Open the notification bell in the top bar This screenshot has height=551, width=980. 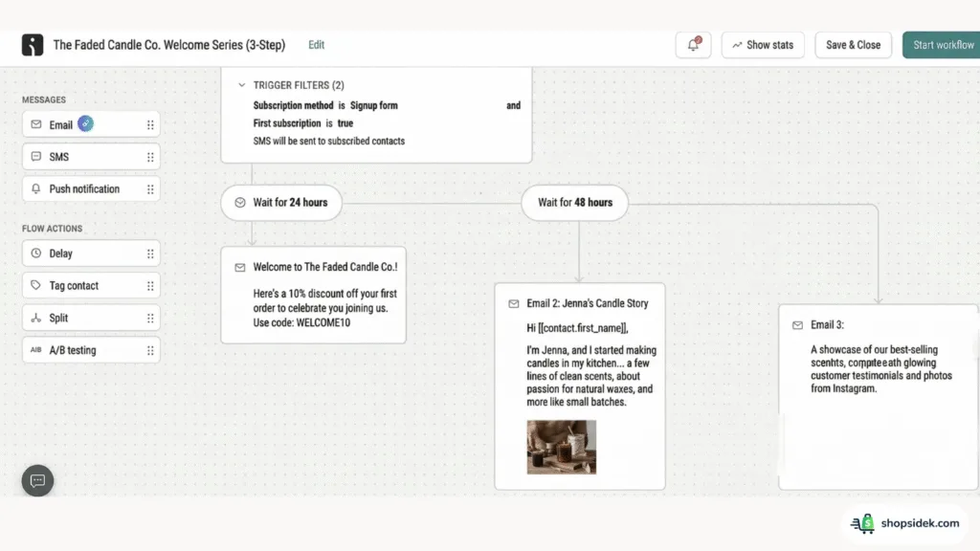[693, 44]
